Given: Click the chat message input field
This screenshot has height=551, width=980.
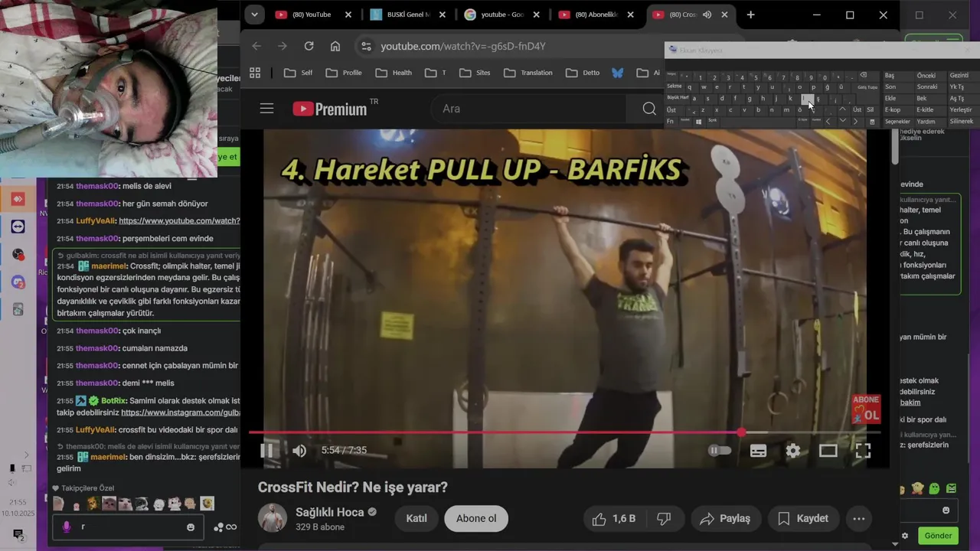Looking at the screenshot, I should [126, 527].
